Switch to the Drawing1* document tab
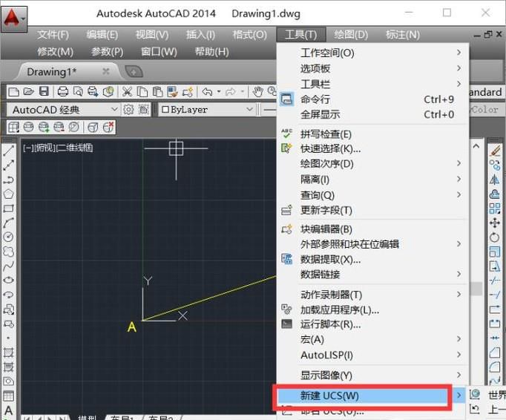 (x=51, y=71)
